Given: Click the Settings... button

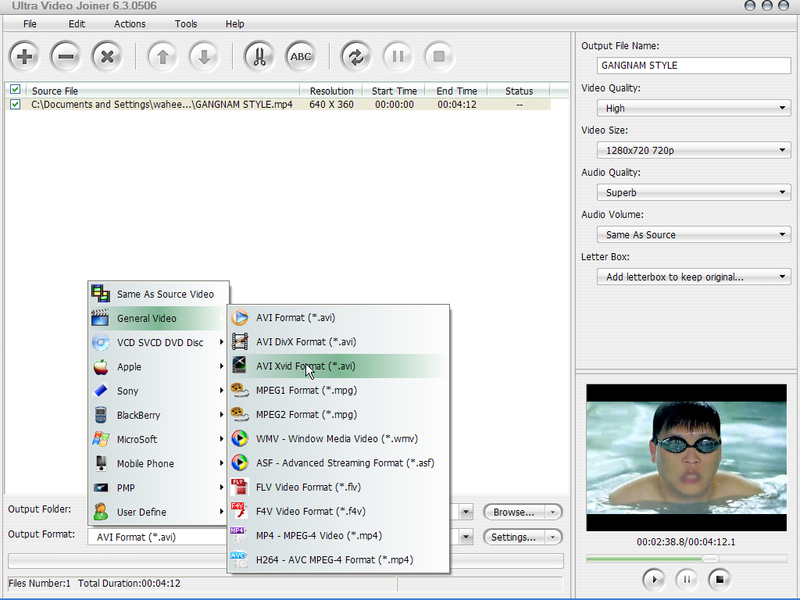Looking at the screenshot, I should (x=514, y=537).
